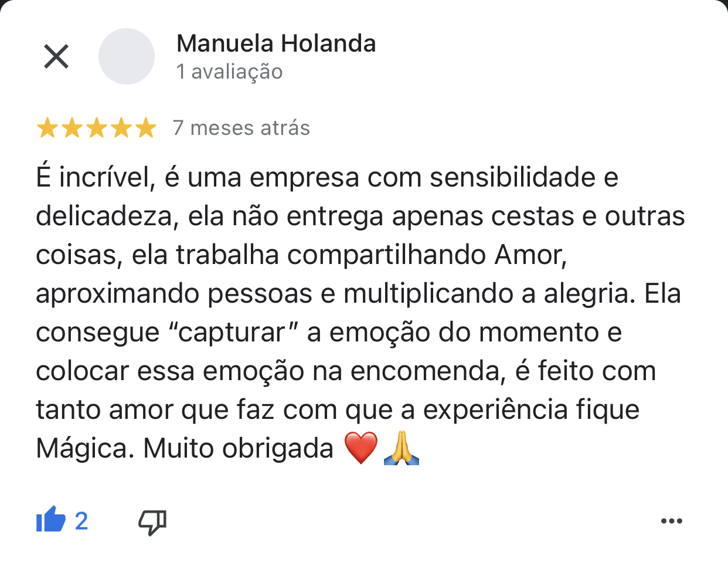728x562 pixels.
Task: Close the review with the X icon
Action: (56, 56)
